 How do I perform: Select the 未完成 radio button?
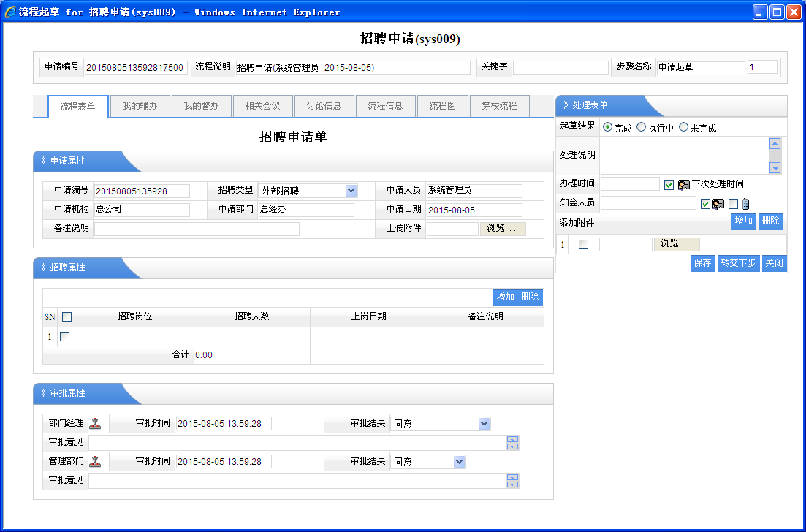click(x=683, y=127)
